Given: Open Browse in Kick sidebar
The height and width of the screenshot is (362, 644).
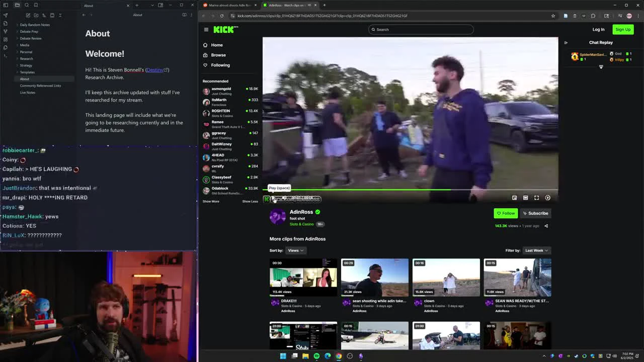Looking at the screenshot, I should click(x=218, y=55).
